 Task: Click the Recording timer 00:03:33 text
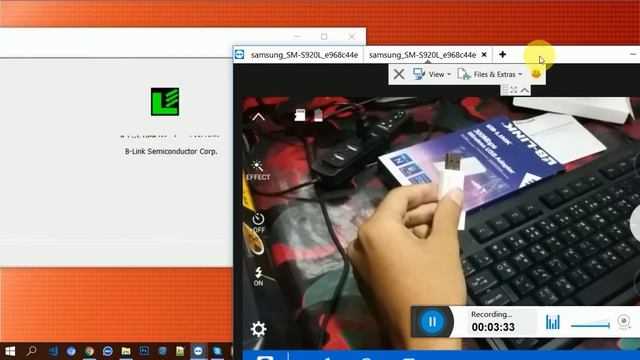click(493, 327)
